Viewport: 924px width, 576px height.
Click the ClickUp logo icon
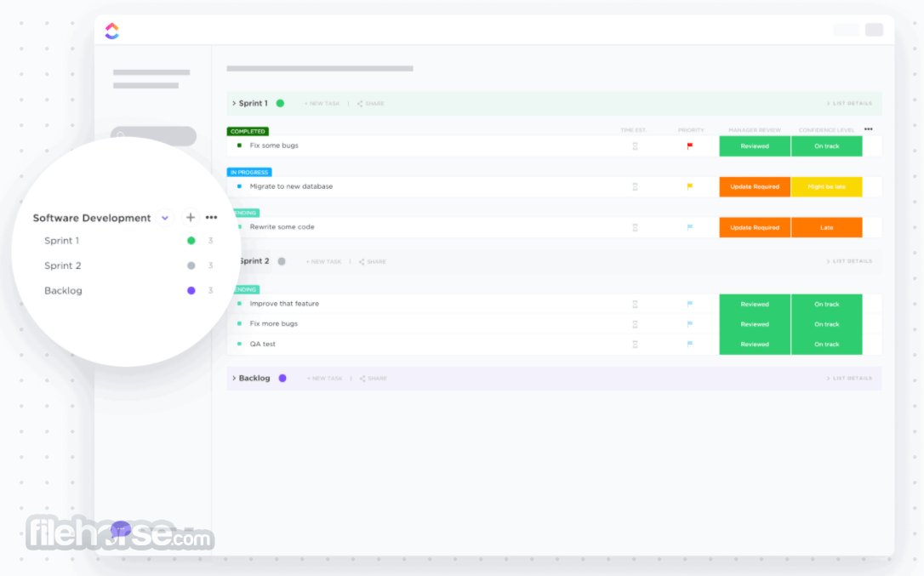coord(112,31)
